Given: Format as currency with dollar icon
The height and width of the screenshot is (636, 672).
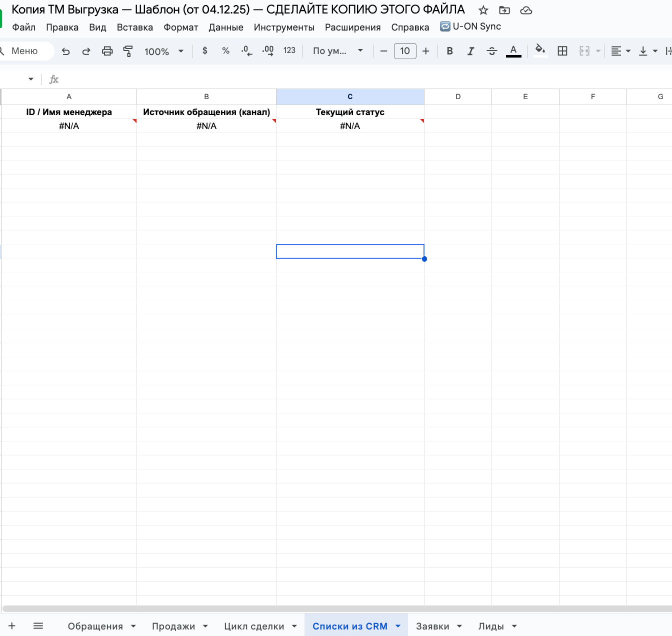Looking at the screenshot, I should tap(204, 51).
